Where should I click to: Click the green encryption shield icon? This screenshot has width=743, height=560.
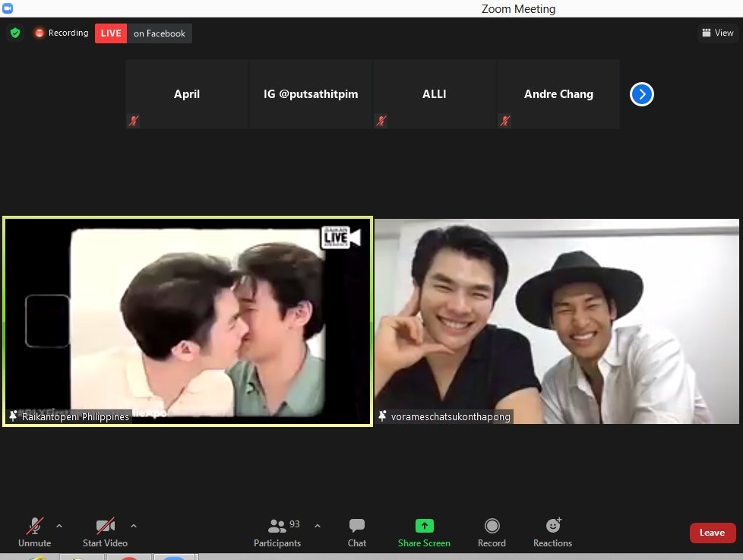point(15,33)
